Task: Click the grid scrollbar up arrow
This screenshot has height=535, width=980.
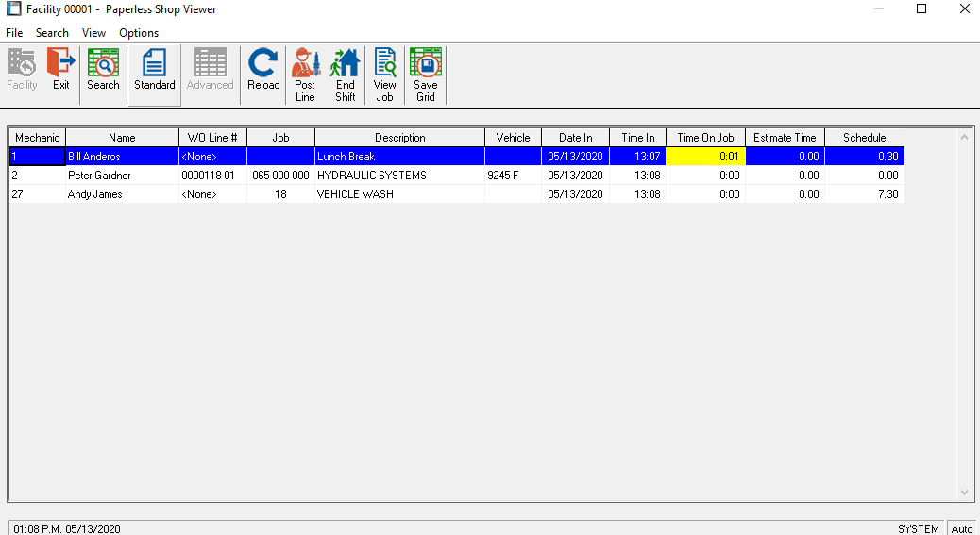Action: coord(964,138)
